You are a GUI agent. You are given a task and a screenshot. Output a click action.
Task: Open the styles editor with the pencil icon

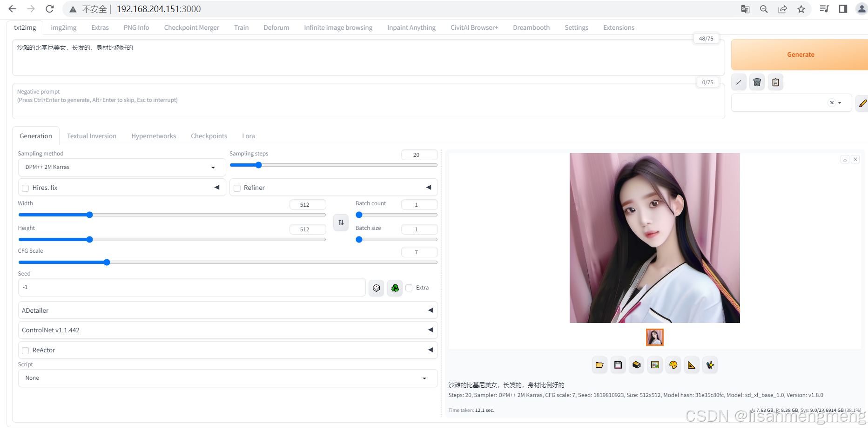862,103
